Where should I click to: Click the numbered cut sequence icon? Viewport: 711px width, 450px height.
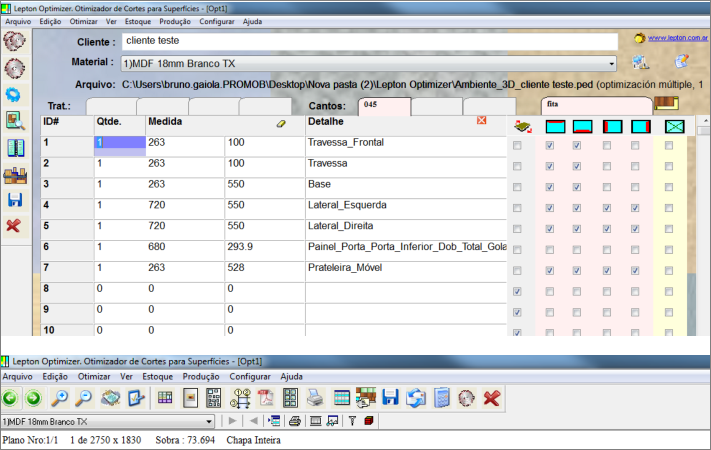(x=240, y=398)
